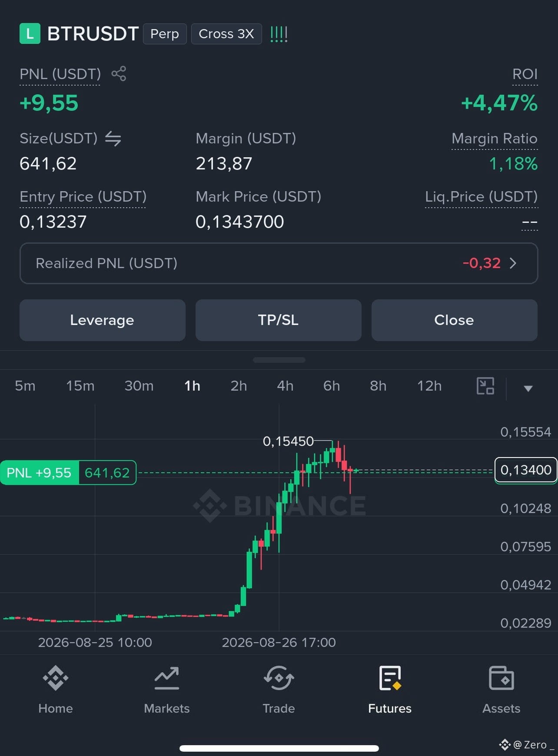
Task: Select the 6h chart interval
Action: coord(332,386)
